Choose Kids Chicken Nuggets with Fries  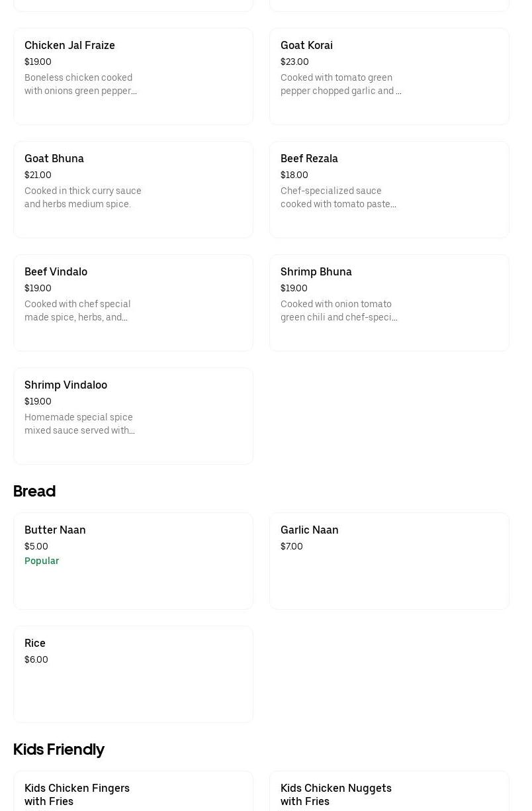tap(335, 794)
